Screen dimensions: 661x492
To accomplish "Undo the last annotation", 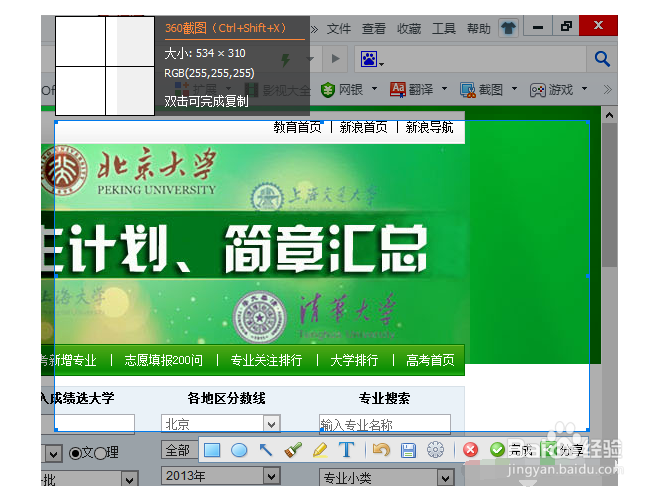I will tap(381, 450).
